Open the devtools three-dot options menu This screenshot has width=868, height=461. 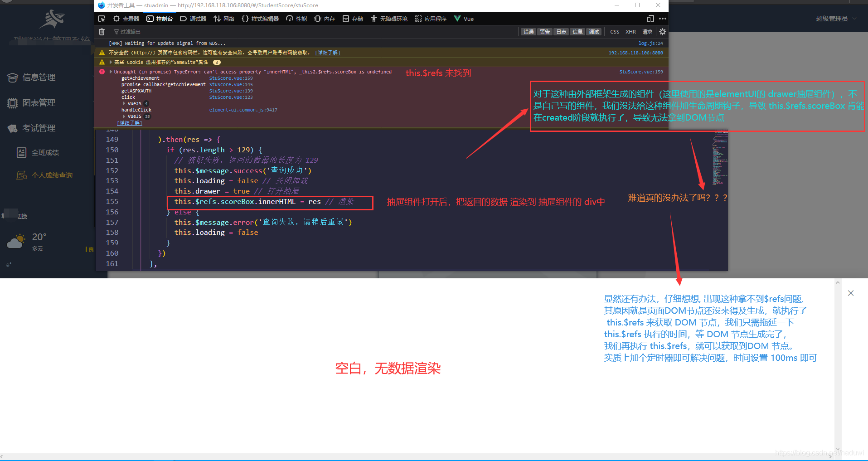[x=663, y=19]
